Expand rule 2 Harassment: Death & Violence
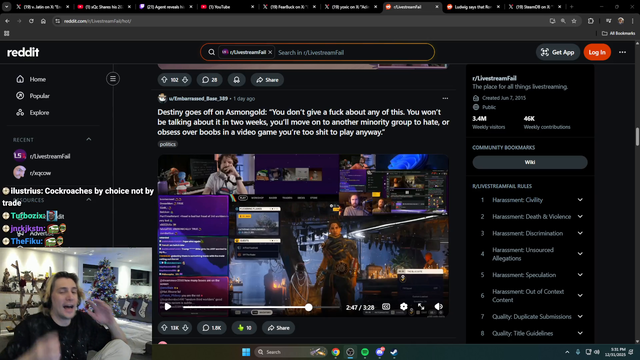 (x=580, y=217)
